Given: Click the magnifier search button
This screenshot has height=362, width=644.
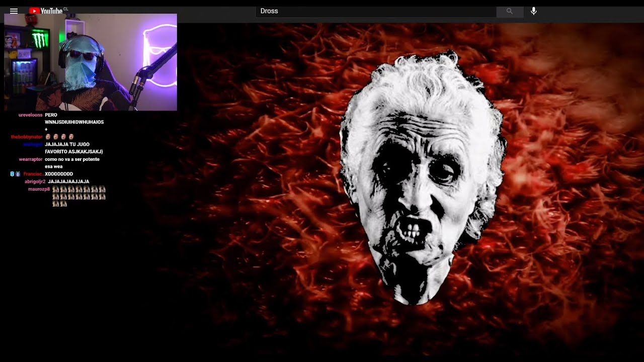Looking at the screenshot, I should tap(510, 11).
